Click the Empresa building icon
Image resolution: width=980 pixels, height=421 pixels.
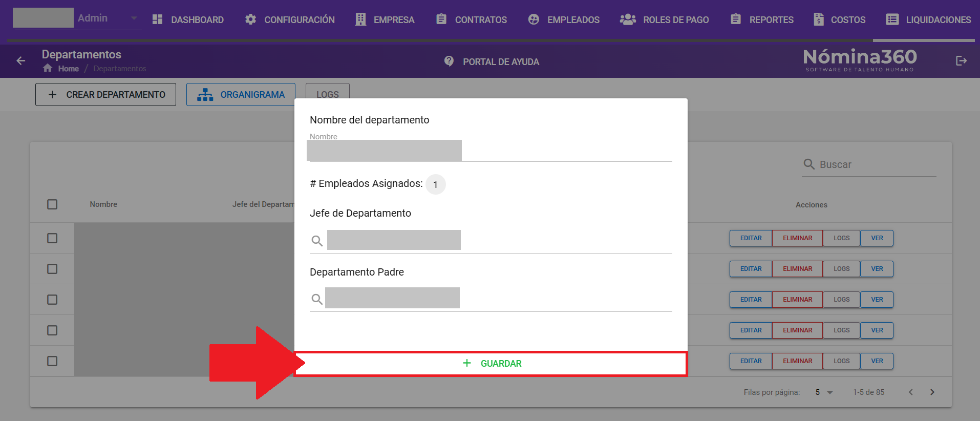pyautogui.click(x=360, y=19)
